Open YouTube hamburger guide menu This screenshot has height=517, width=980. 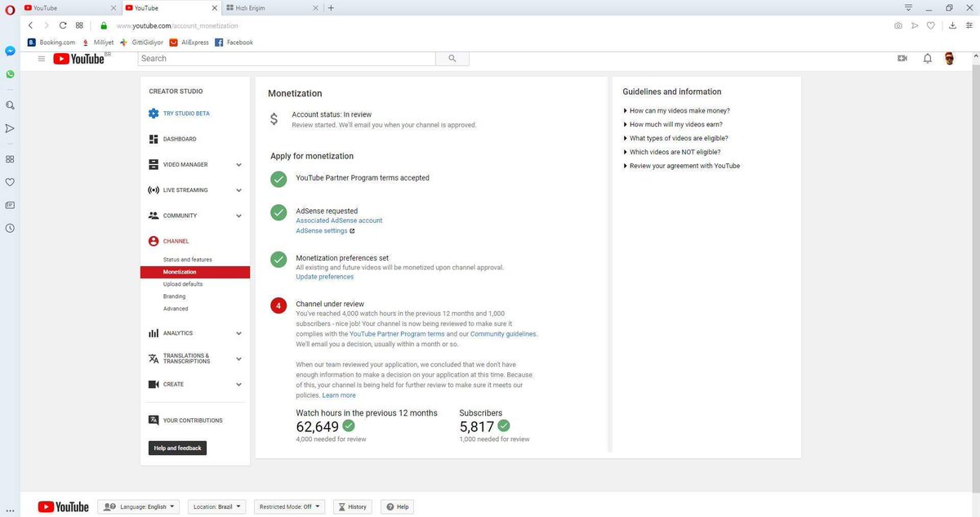[x=42, y=59]
